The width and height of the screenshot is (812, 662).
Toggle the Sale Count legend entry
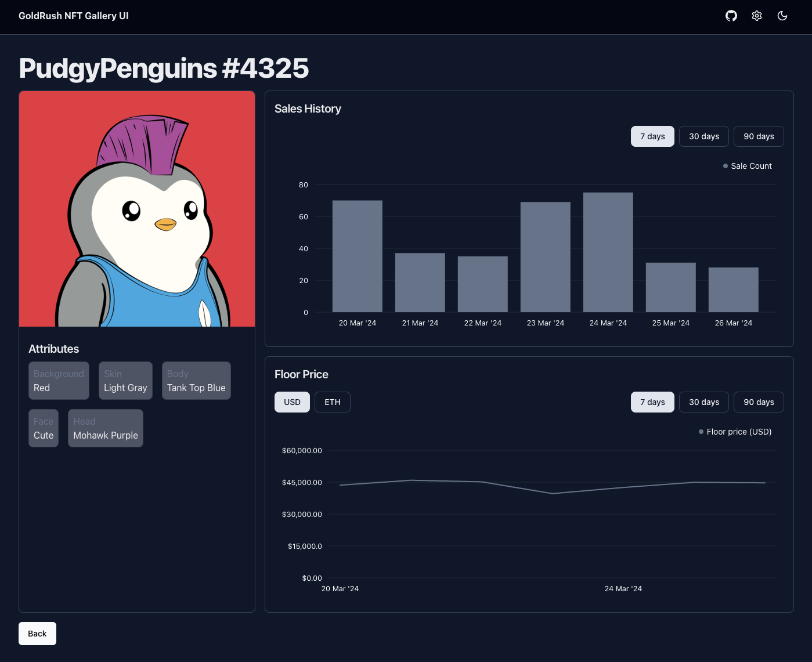(x=747, y=166)
